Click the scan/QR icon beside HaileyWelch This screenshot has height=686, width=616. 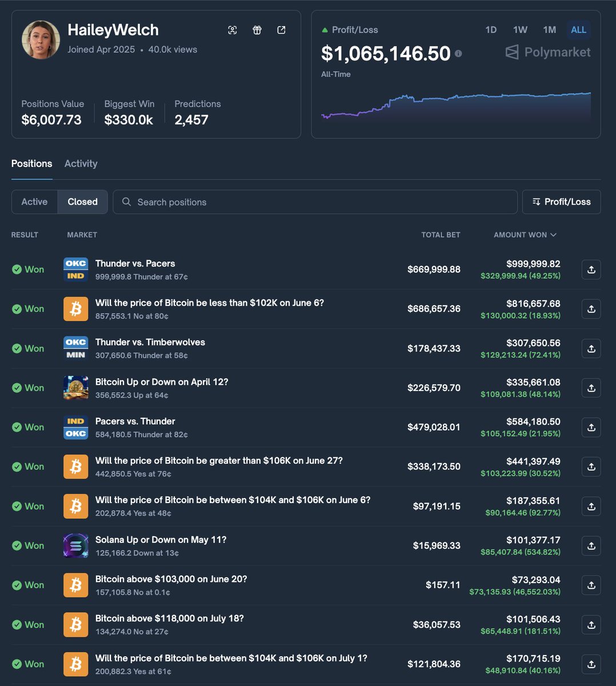click(233, 30)
